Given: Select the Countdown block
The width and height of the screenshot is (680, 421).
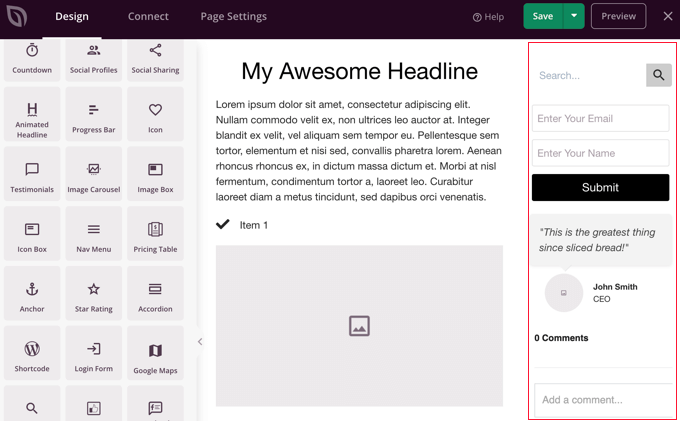Looking at the screenshot, I should click(32, 58).
